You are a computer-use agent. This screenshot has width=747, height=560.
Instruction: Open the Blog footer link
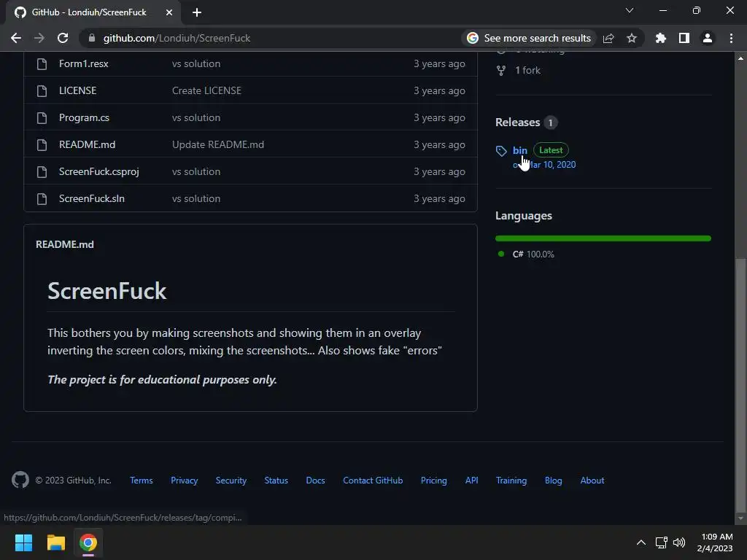pos(554,481)
